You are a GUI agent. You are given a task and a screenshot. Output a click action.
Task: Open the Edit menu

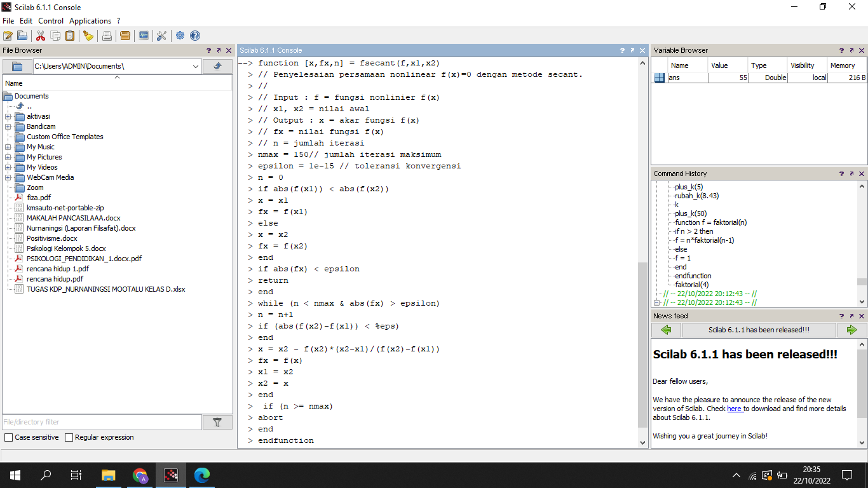(26, 21)
